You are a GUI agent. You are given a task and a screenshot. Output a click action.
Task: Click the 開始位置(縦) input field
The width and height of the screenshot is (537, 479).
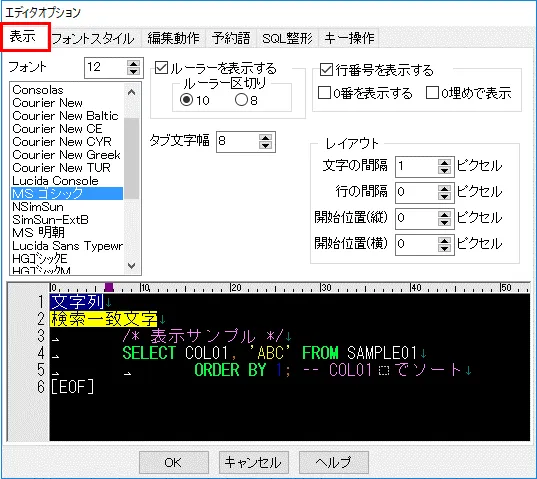(417, 218)
